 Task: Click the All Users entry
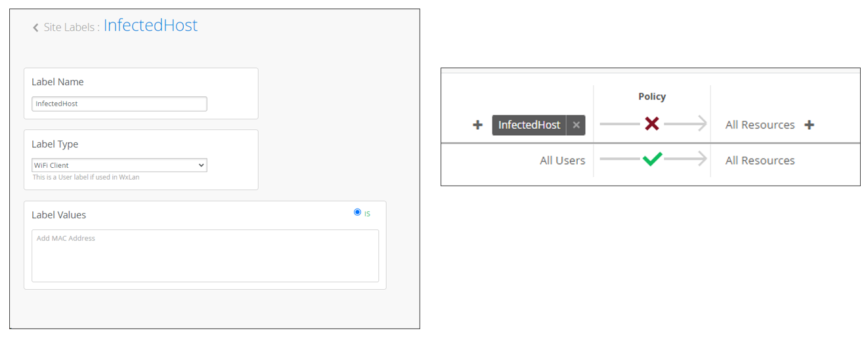coord(562,160)
